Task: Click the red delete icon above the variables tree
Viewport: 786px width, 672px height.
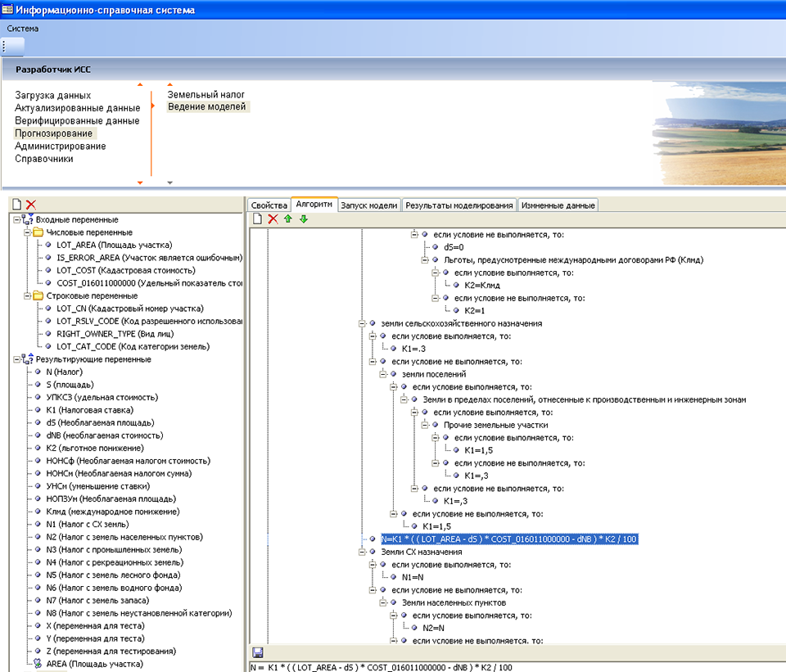Action: [x=31, y=205]
